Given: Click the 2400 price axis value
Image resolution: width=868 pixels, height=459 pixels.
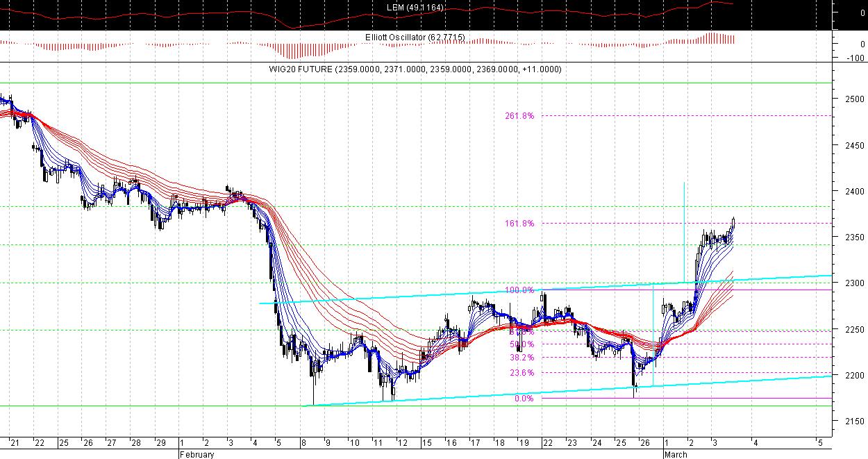Looking at the screenshot, I should 855,192.
